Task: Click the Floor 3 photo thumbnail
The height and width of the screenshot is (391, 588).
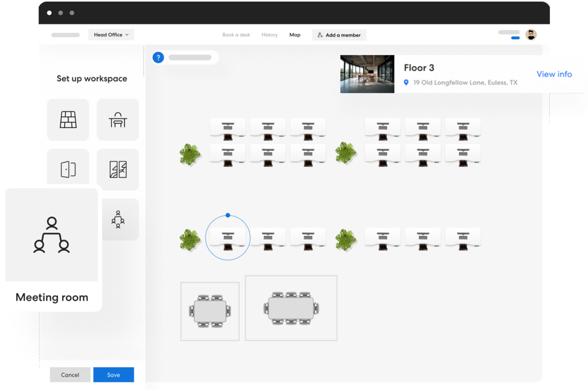Action: tap(367, 74)
